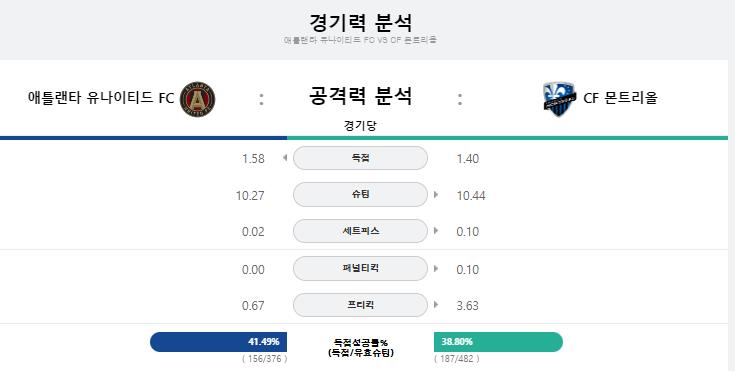Click the 경기력 분석 page title
The width and height of the screenshot is (735, 371).
[x=360, y=22]
